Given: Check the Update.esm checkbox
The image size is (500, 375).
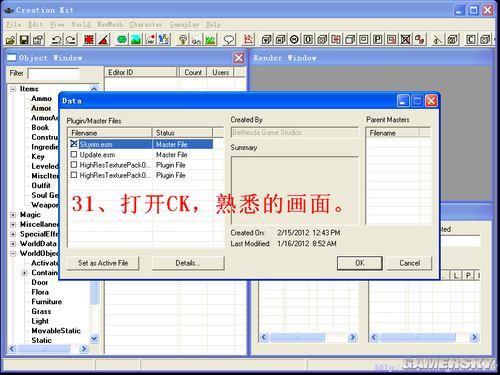Looking at the screenshot, I should tap(74, 155).
